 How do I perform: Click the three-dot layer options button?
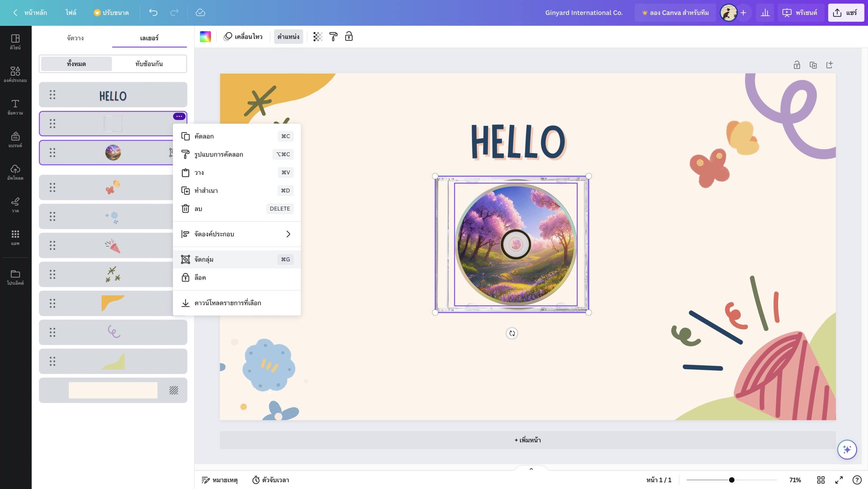pyautogui.click(x=179, y=116)
